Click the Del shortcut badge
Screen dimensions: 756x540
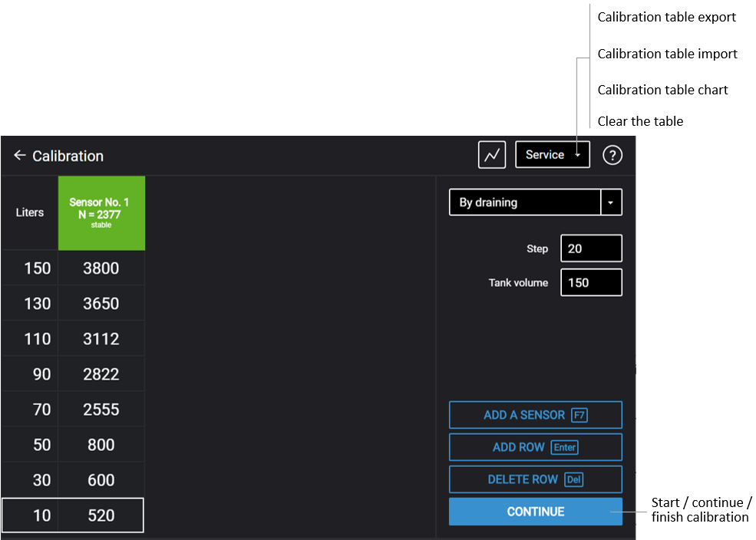pyautogui.click(x=574, y=479)
